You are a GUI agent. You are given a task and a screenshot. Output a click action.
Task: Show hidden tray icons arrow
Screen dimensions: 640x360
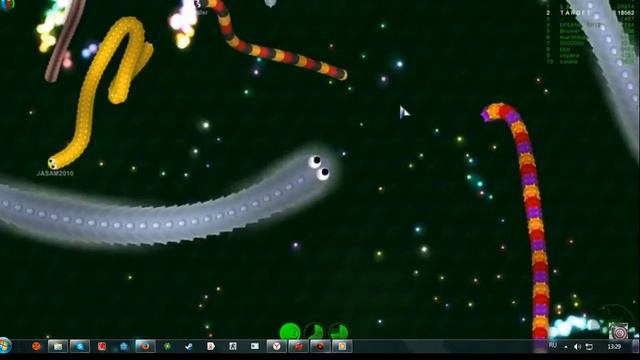(x=566, y=347)
